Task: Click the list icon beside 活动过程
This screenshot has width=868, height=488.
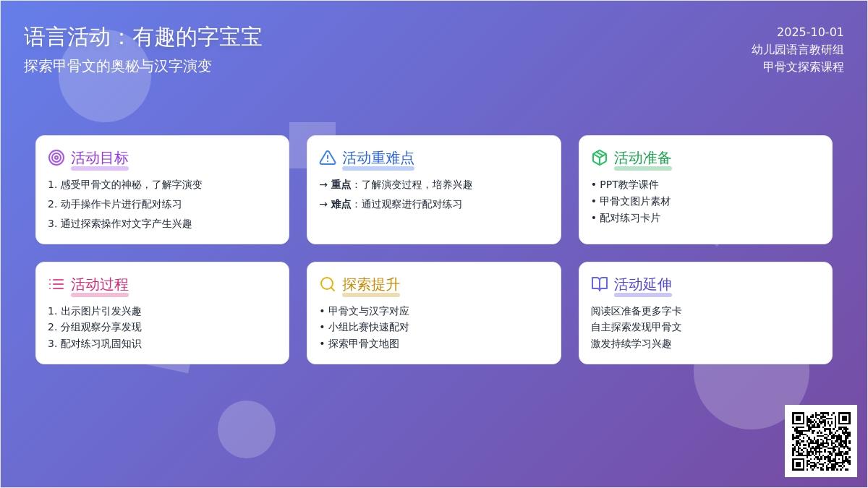Action: coord(56,283)
